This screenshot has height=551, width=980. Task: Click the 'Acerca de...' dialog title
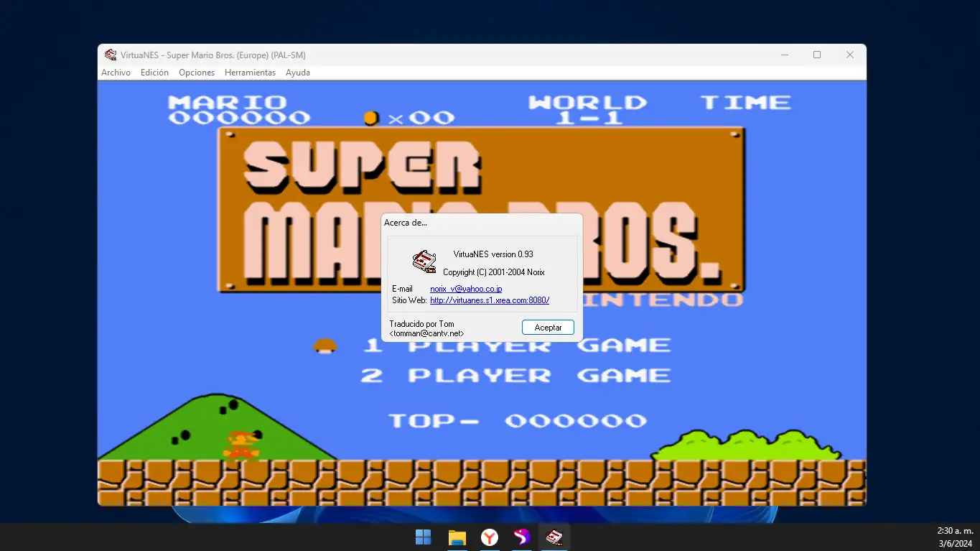point(406,223)
